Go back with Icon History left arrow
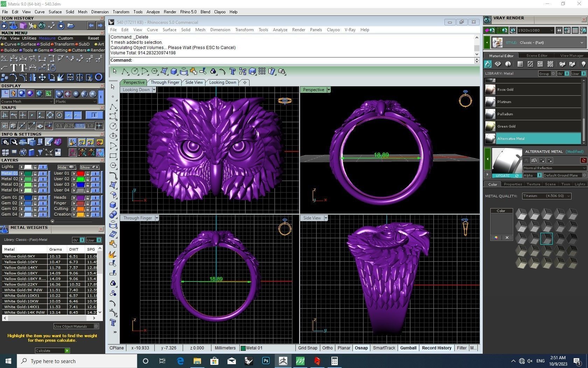Screen dimensions: 588x368 [91, 25]
